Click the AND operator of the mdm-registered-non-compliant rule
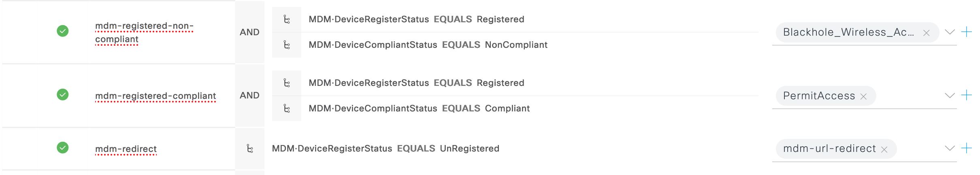Image resolution: width=980 pixels, height=175 pixels. click(249, 32)
